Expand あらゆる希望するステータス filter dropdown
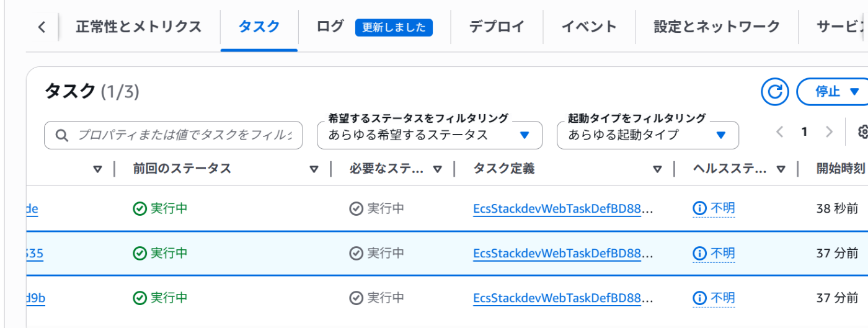 [430, 135]
